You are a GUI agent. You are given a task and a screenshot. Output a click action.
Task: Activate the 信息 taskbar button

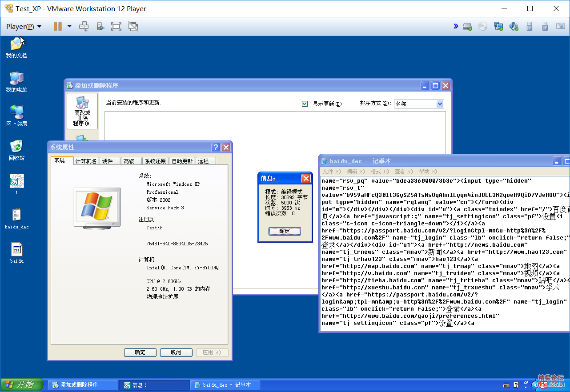[x=154, y=385]
